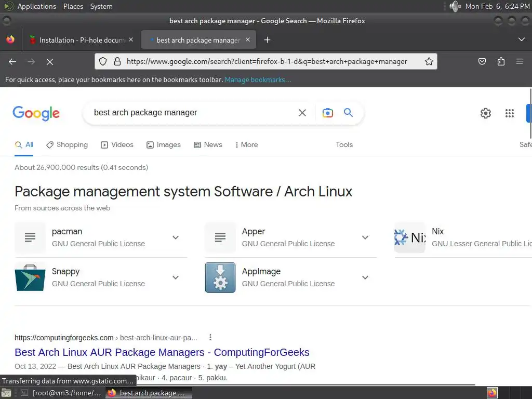Open the Save to Pocket icon
The height and width of the screenshot is (399, 532).
pyautogui.click(x=482, y=61)
